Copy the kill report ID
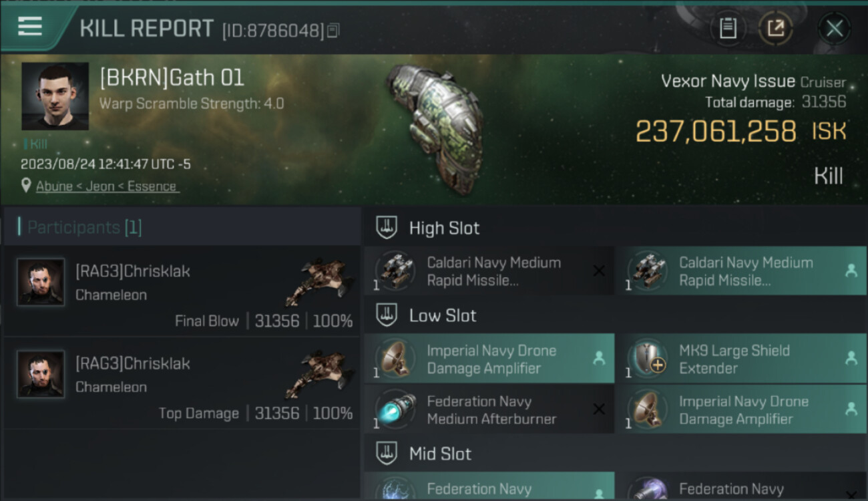Screen dimensions: 868x501 point(333,30)
